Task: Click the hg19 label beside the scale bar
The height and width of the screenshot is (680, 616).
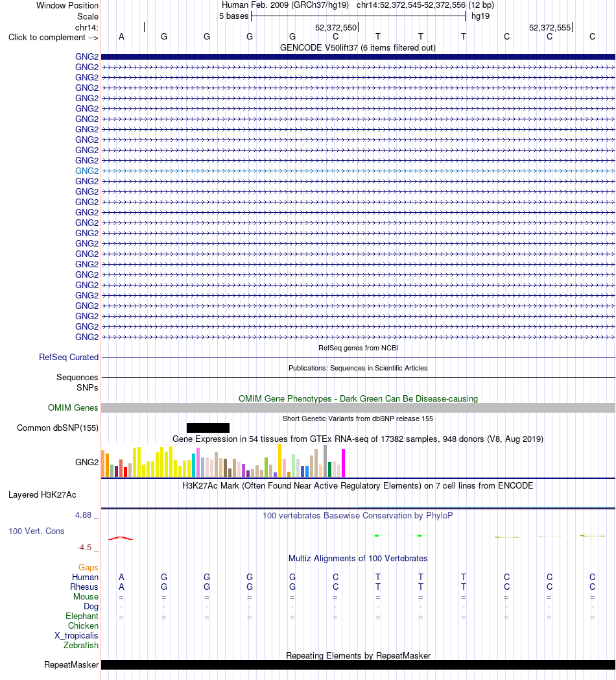Action: (x=480, y=16)
